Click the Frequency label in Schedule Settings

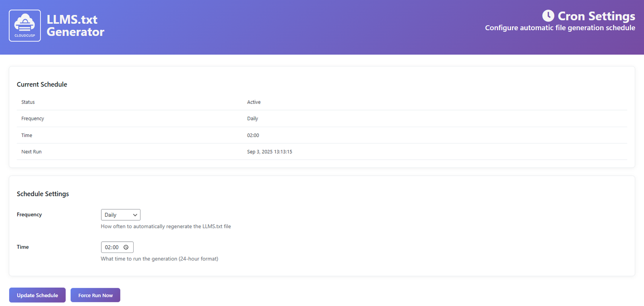(x=29, y=215)
